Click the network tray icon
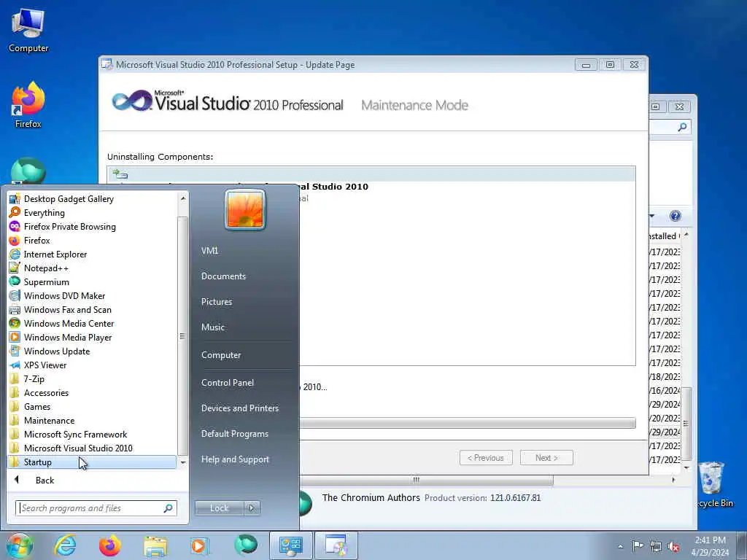 (x=656, y=546)
